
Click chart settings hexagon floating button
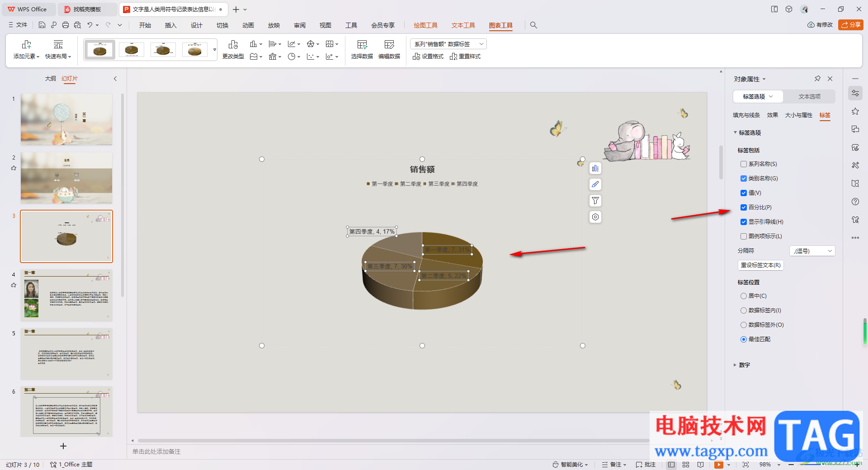click(595, 217)
